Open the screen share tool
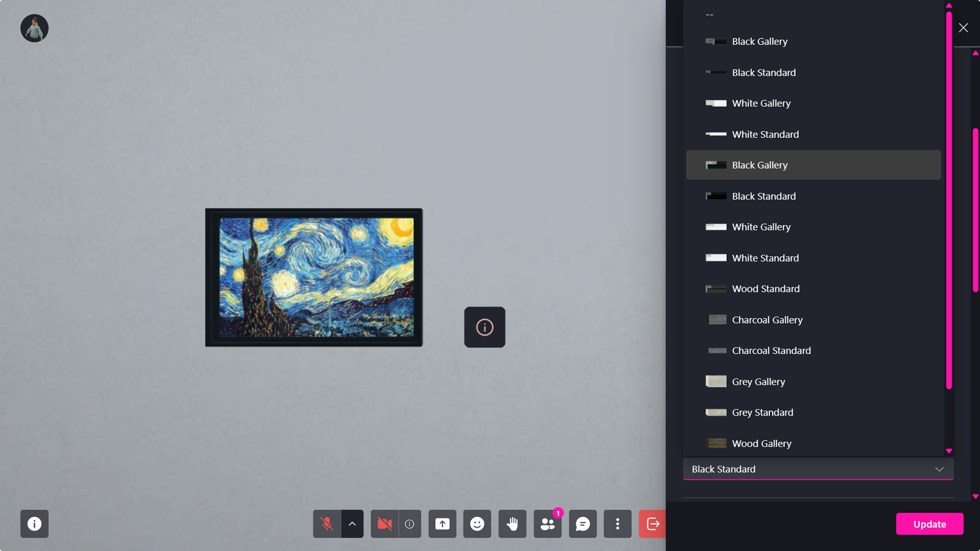The image size is (980, 551). coord(442,523)
